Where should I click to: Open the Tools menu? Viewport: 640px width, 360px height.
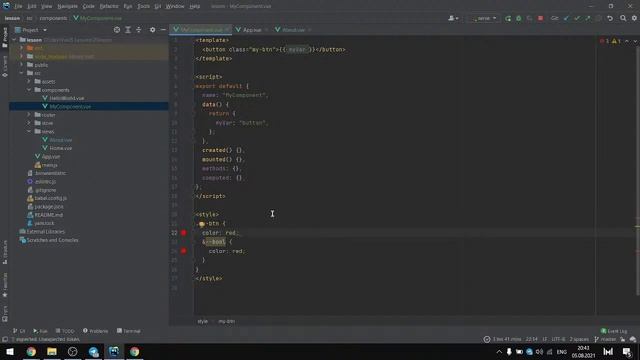pos(143,7)
